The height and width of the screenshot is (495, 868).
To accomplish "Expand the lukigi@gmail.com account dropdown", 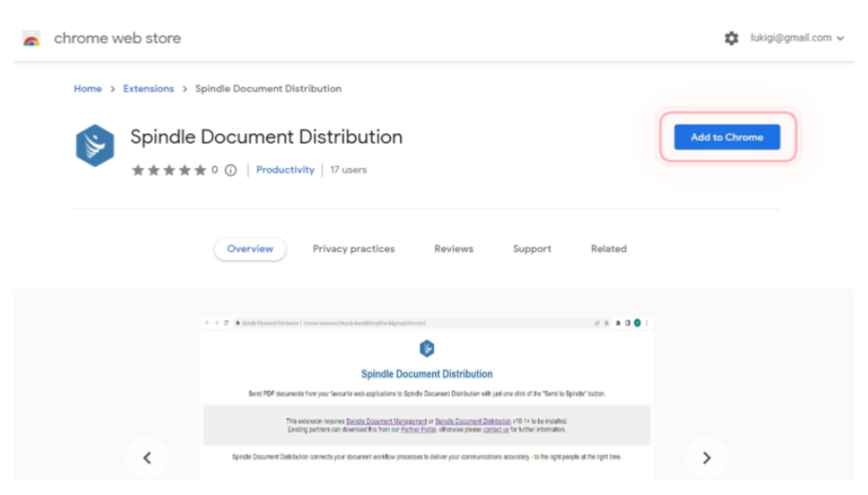I will 797,39.
